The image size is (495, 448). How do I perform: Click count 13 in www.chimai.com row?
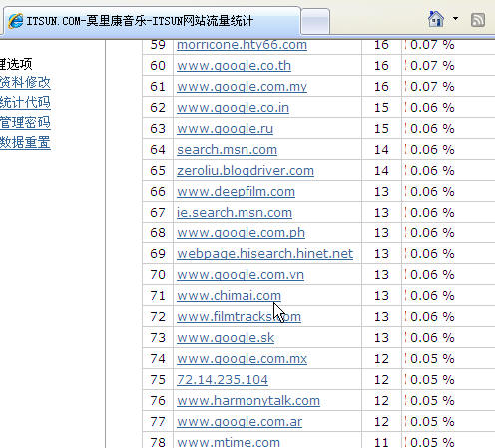[381, 296]
